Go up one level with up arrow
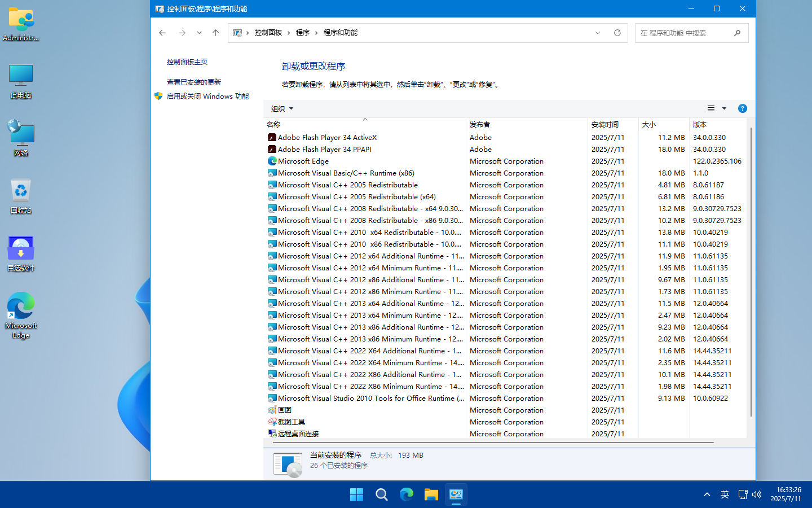Screen dimensions: 812x508 [215, 33]
